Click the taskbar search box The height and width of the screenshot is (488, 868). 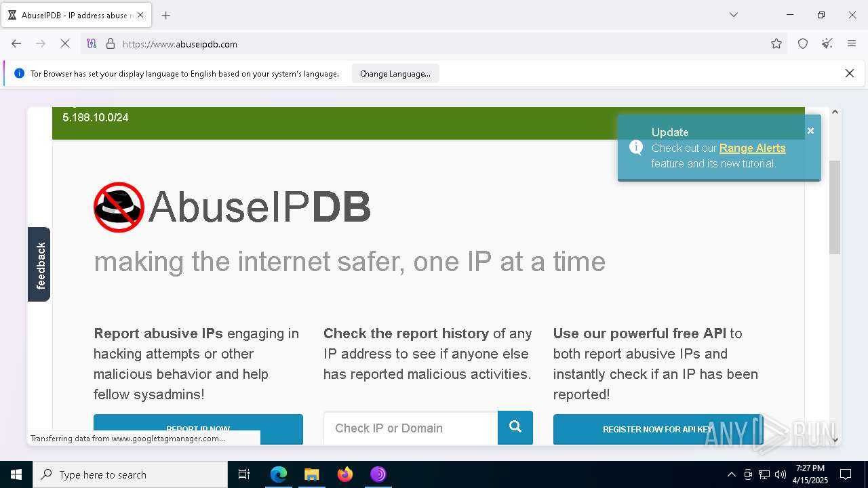click(130, 474)
